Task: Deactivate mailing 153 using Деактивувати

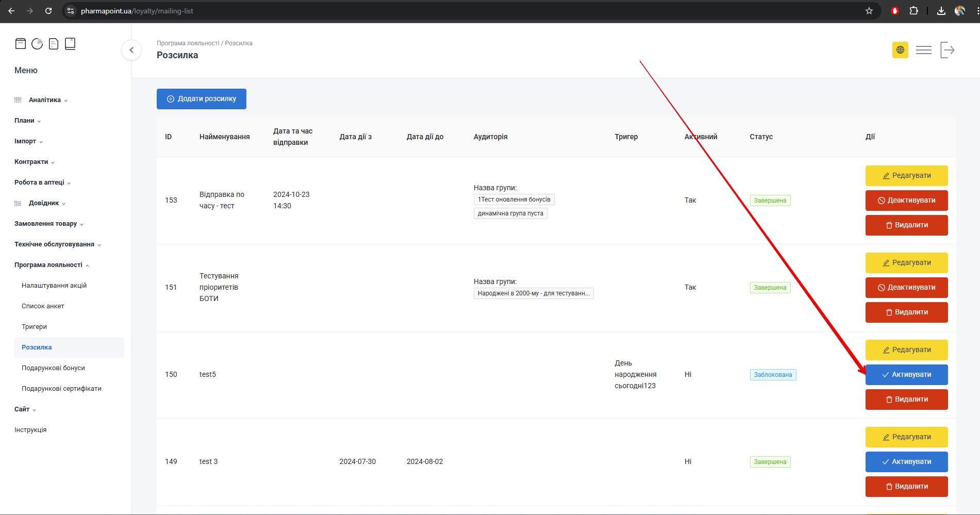Action: point(906,201)
